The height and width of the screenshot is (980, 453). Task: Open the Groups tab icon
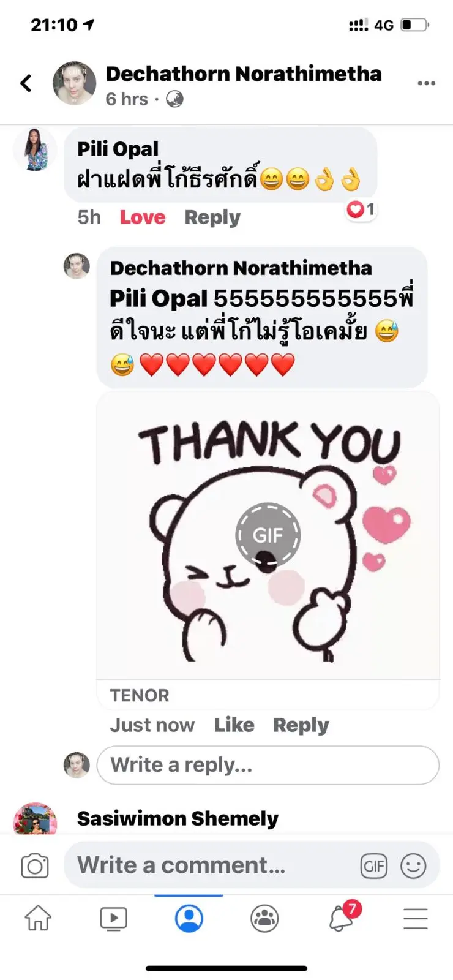click(x=264, y=919)
